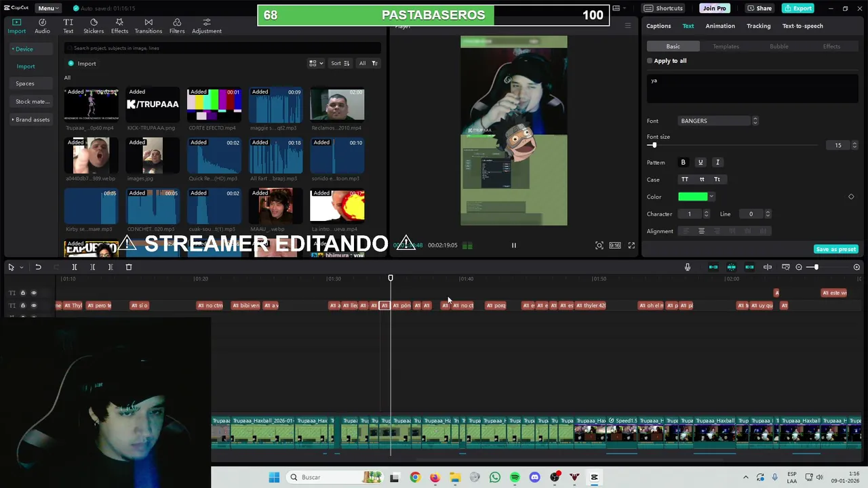
Task: Click the pause button in player
Action: coord(514,245)
